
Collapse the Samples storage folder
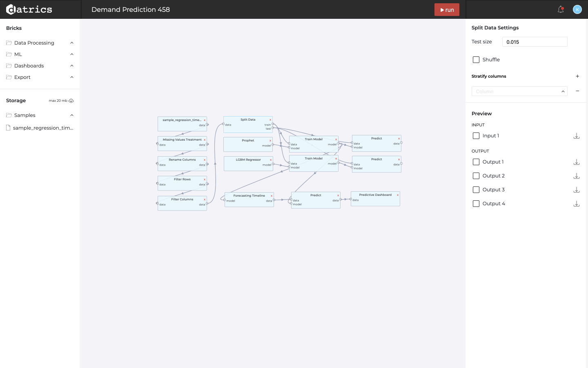coord(72,115)
